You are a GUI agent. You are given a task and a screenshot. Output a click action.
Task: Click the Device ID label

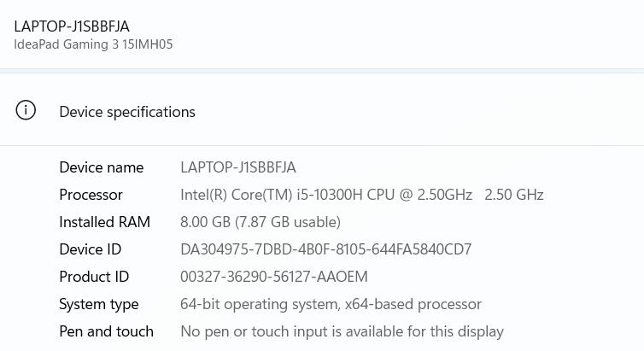(90, 249)
